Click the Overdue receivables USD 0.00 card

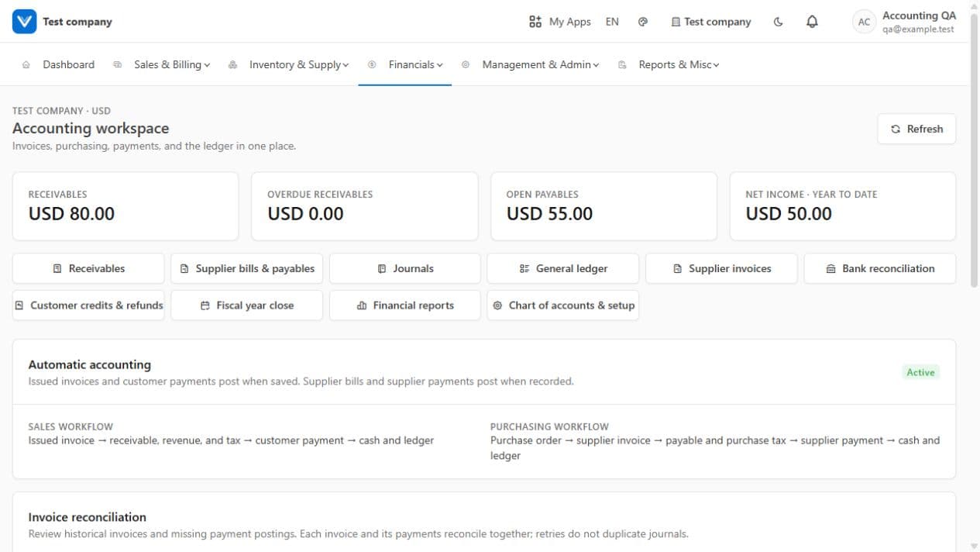pos(365,206)
